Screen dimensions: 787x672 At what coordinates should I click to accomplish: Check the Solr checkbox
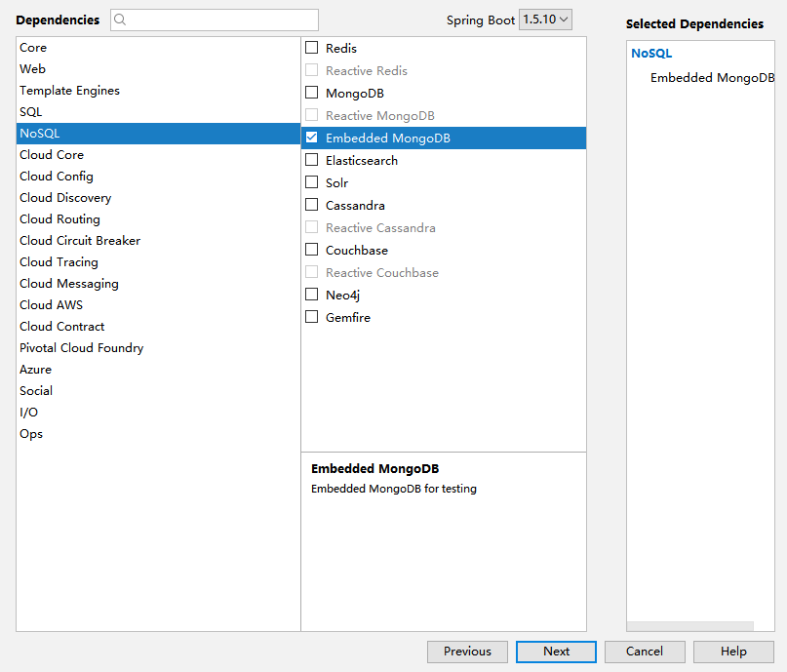(312, 182)
